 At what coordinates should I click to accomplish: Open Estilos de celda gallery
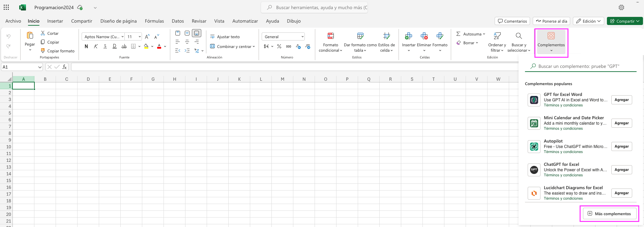point(386,42)
